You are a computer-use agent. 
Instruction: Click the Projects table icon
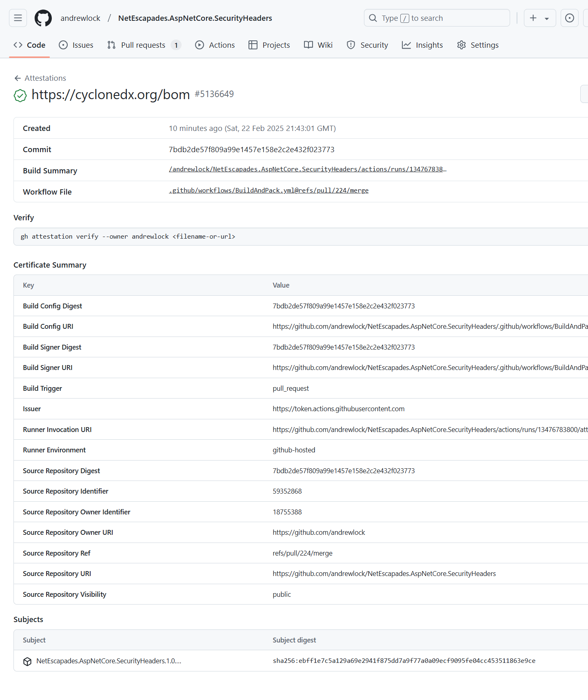coord(253,45)
